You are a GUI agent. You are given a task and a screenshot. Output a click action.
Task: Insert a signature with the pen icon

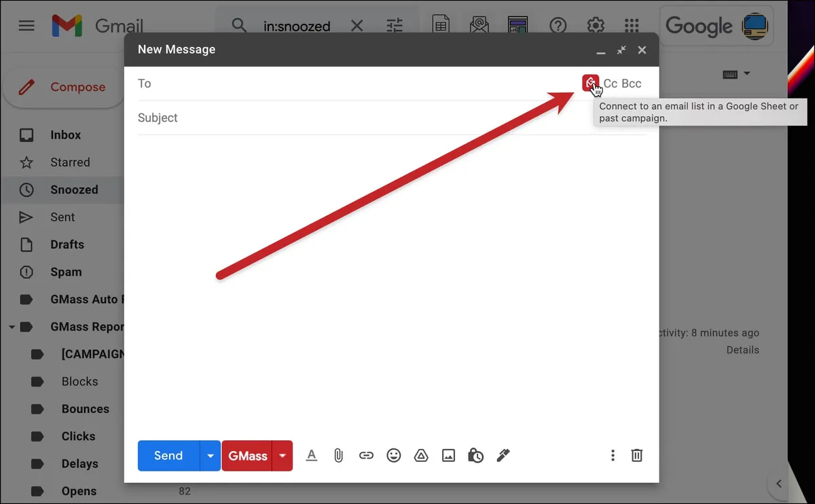tap(503, 456)
